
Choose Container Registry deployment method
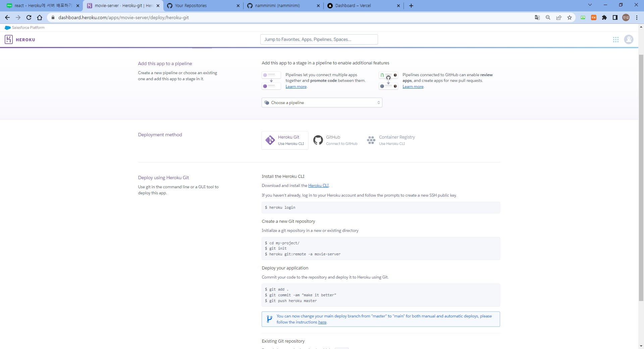[391, 140]
